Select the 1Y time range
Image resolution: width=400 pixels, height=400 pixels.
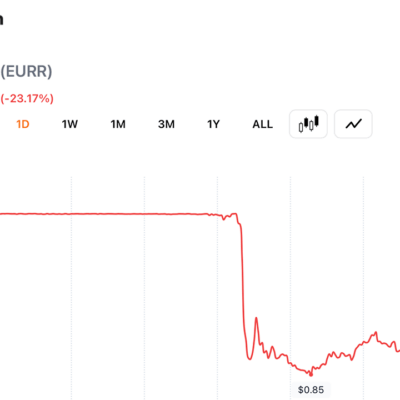point(214,124)
